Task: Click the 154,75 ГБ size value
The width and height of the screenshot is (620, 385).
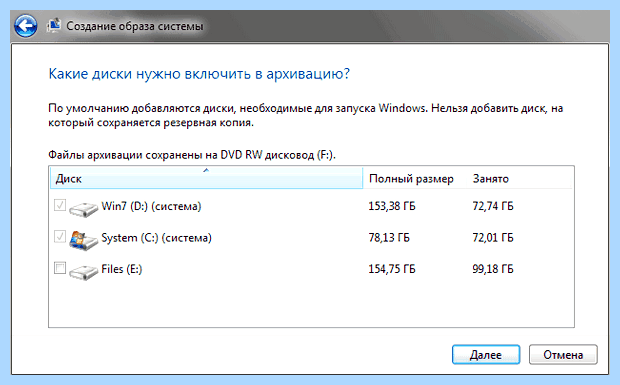Action: pos(392,269)
